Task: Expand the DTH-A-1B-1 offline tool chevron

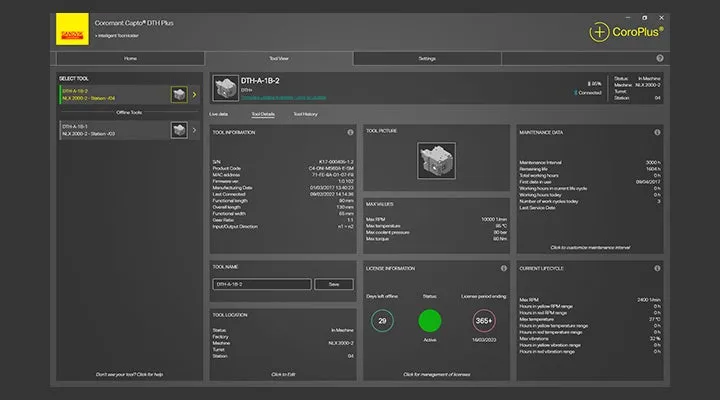Action: (x=194, y=130)
